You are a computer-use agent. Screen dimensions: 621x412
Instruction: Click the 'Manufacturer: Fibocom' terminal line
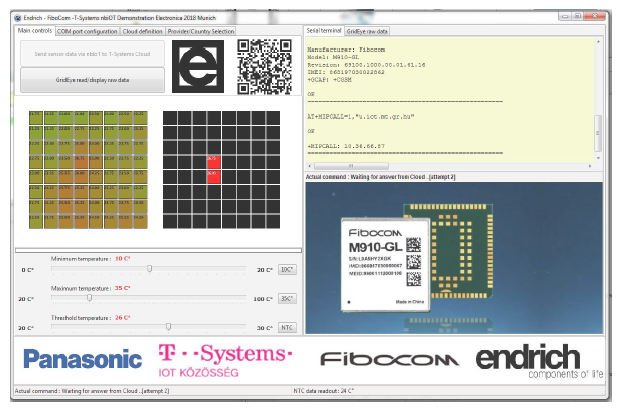point(346,50)
